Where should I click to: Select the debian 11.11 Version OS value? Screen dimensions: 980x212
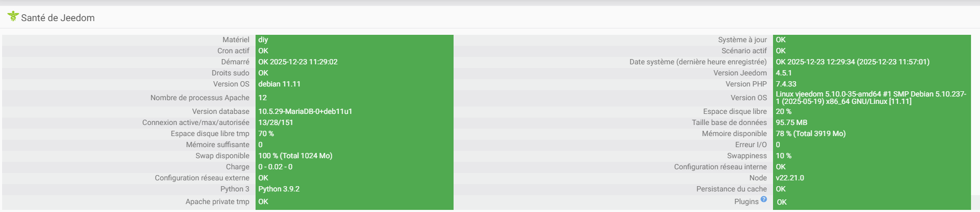click(279, 84)
